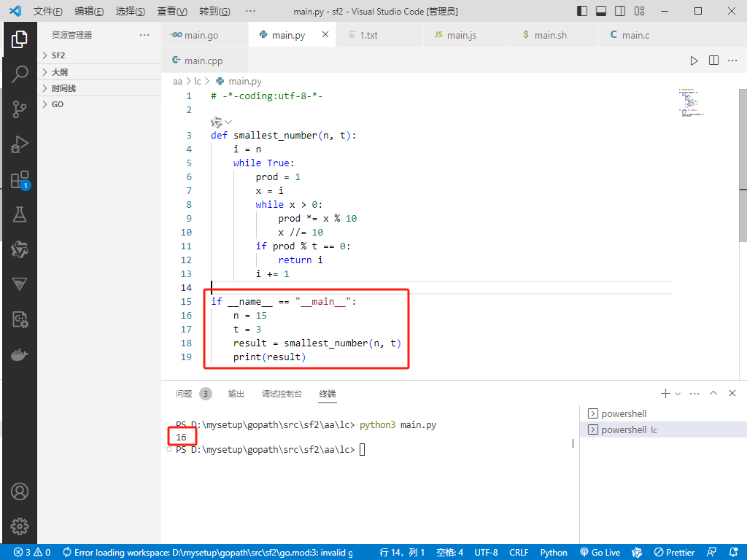747x560 pixels.
Task: Switch to the main.cpp tab
Action: (x=205, y=61)
